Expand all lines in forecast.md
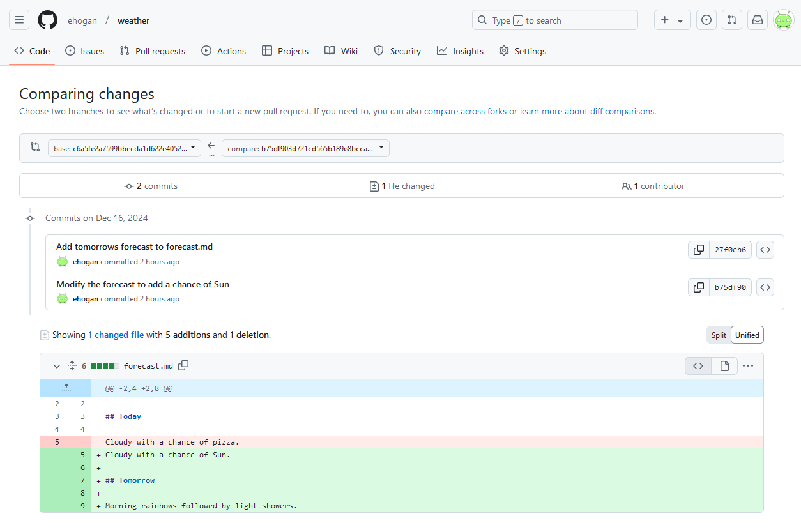This screenshot has height=532, width=801. (x=72, y=366)
